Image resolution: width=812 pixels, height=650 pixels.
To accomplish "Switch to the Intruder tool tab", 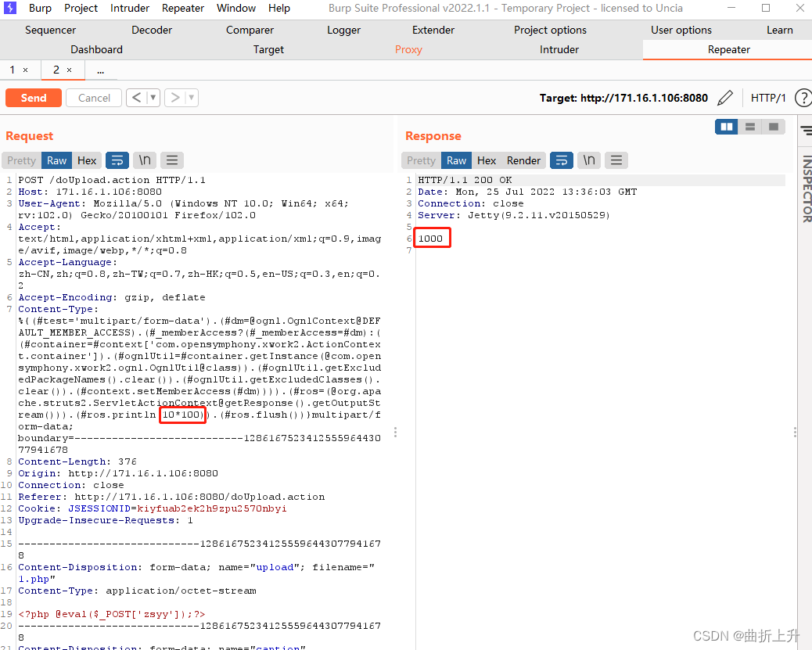I will pos(559,50).
